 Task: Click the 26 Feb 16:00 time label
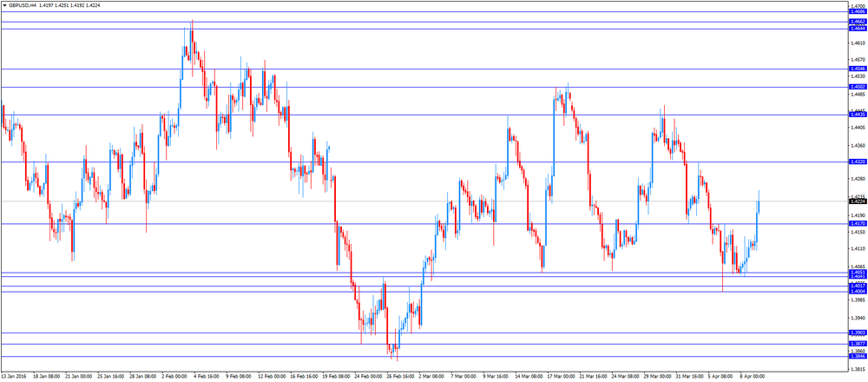tap(399, 375)
